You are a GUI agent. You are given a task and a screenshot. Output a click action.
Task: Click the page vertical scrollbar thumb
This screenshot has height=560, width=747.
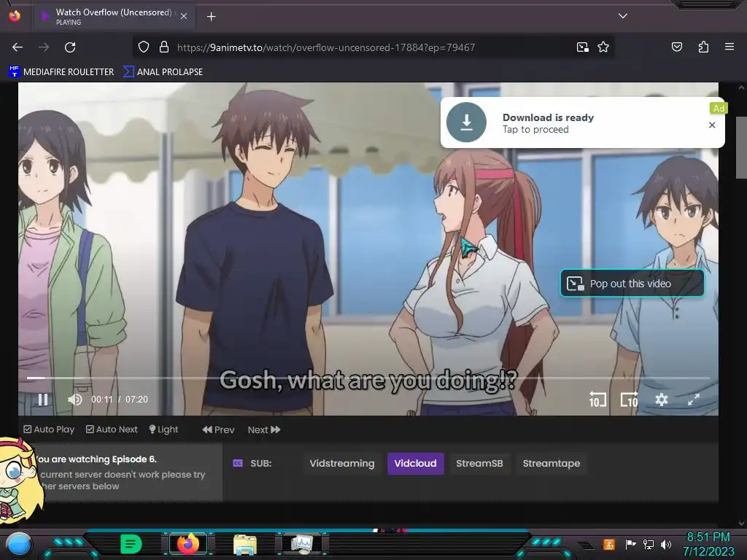[x=741, y=147]
